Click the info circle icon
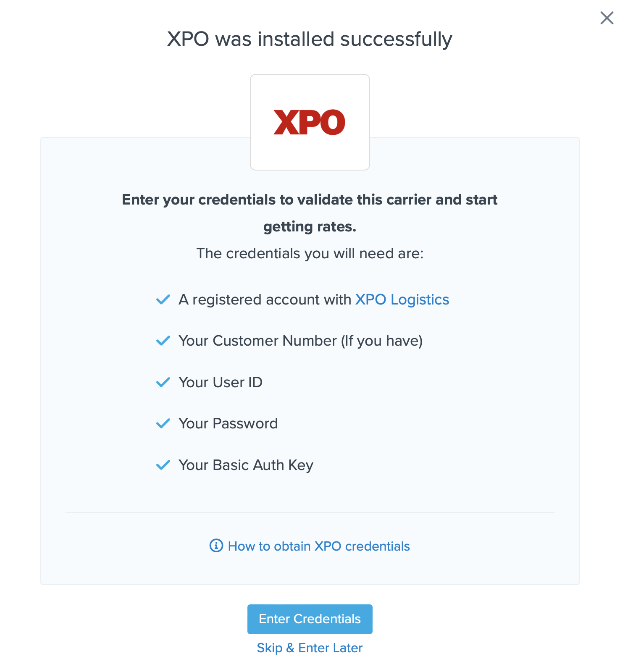This screenshot has height=672, width=620. pyautogui.click(x=216, y=546)
